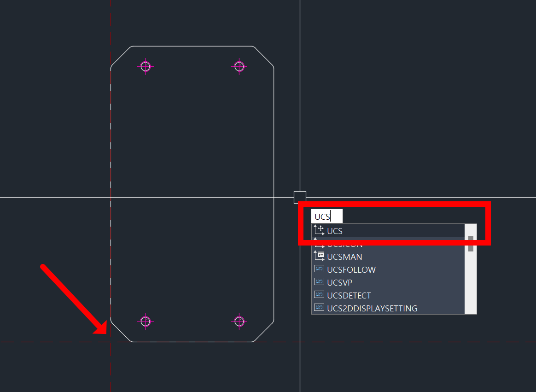
Task: Pick UCS2DDISPLAYSETTING from the list
Action: 388,308
